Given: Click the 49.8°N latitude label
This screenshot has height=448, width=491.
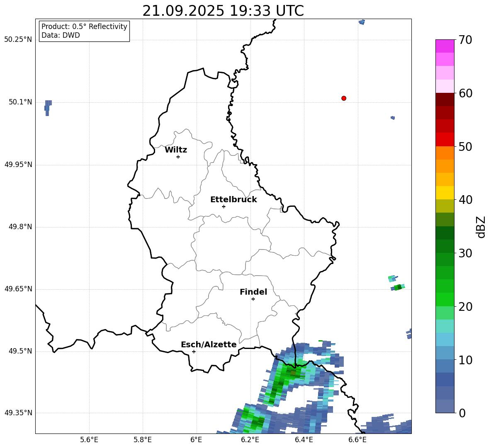Looking at the screenshot, I should click(x=20, y=227).
